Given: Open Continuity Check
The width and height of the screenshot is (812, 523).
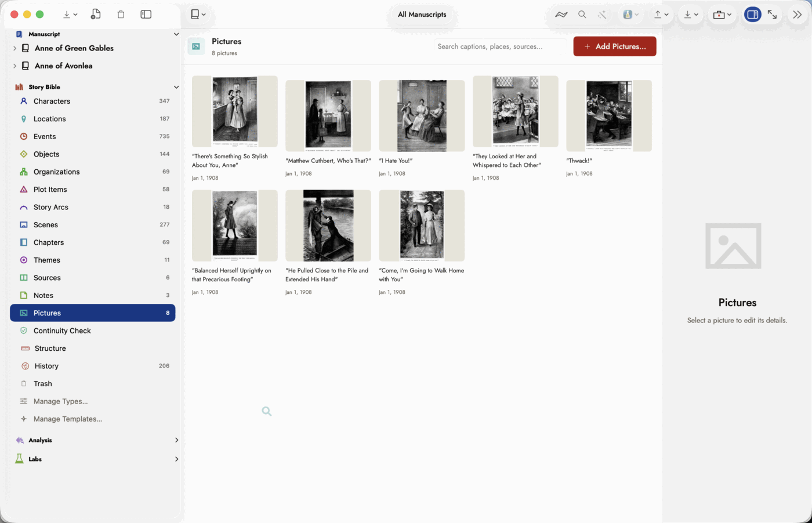Looking at the screenshot, I should click(x=93, y=330).
